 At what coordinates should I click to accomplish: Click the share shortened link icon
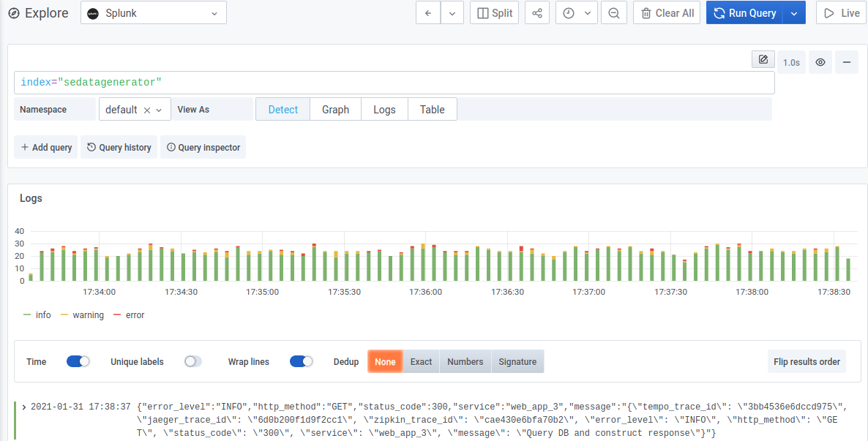[536, 12]
